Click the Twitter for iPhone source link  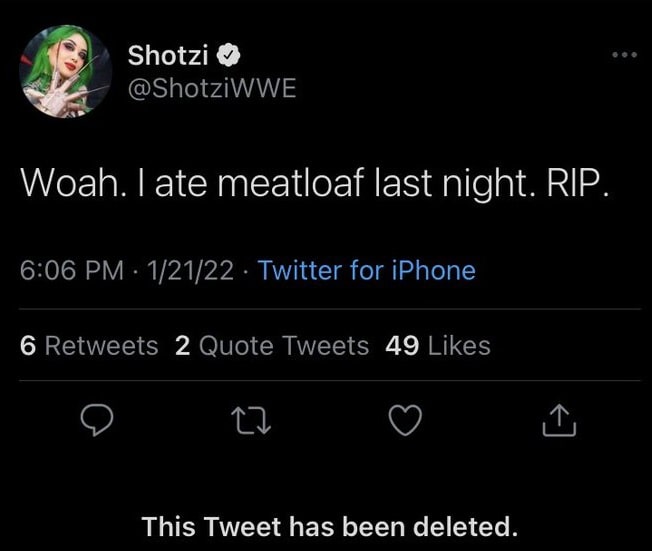pyautogui.click(x=366, y=270)
